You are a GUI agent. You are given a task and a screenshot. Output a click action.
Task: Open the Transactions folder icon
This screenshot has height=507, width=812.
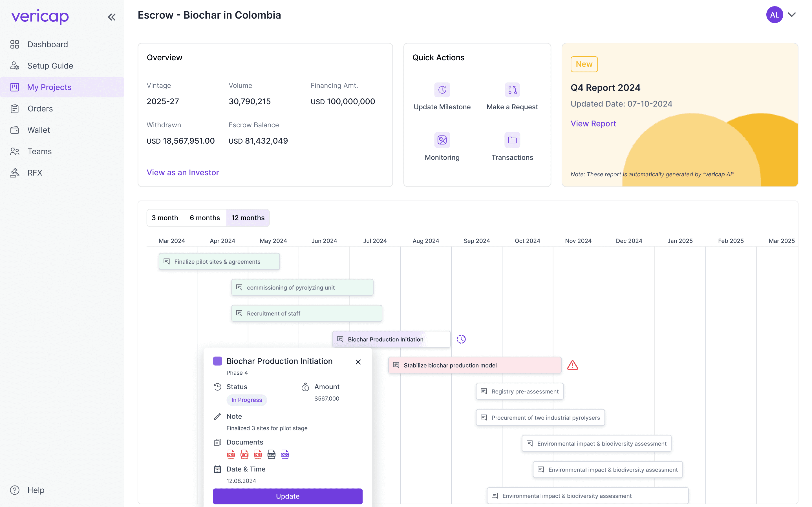pyautogui.click(x=512, y=140)
